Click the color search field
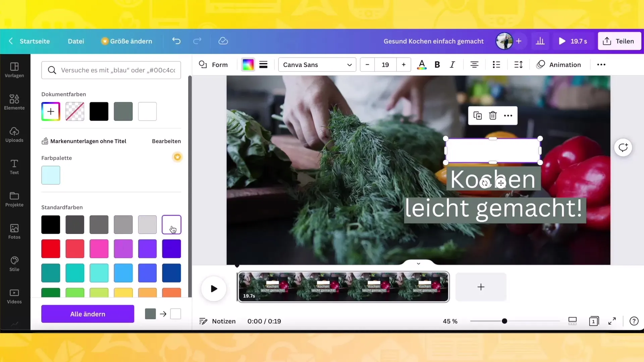The image size is (644, 362). coord(111,70)
